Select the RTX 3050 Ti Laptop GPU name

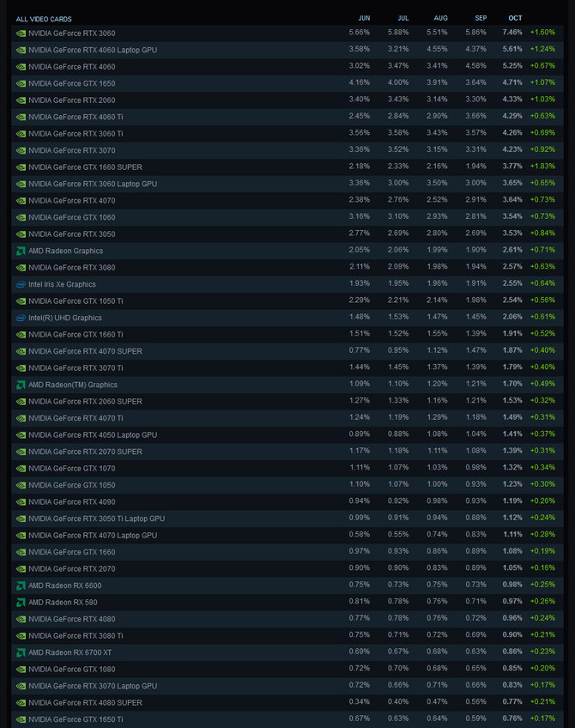96,519
